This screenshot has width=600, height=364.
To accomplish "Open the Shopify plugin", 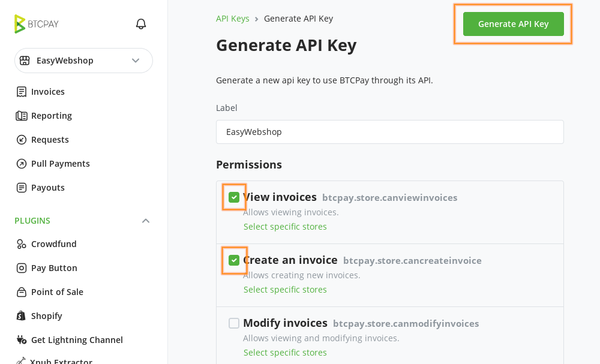I will click(x=21, y=316).
